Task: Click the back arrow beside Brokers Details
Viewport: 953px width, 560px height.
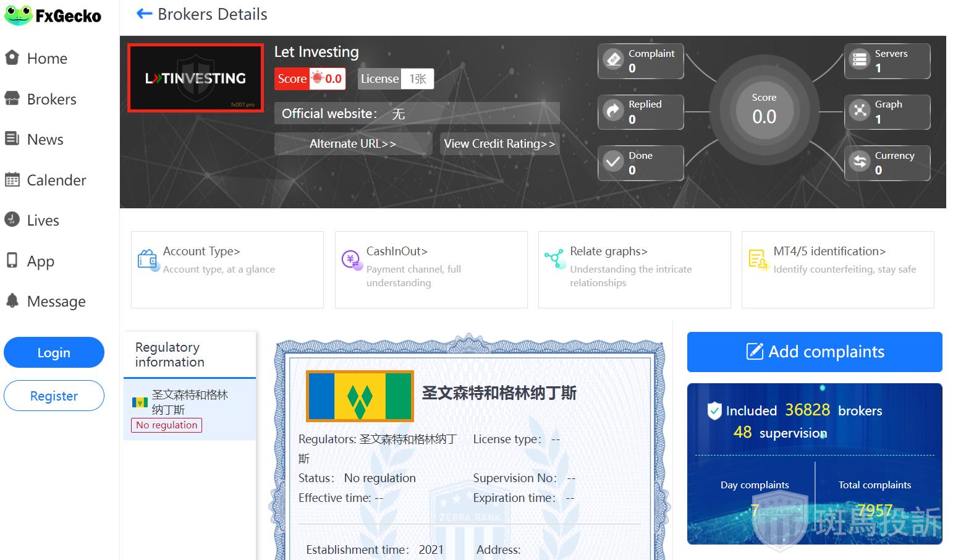Action: tap(144, 14)
